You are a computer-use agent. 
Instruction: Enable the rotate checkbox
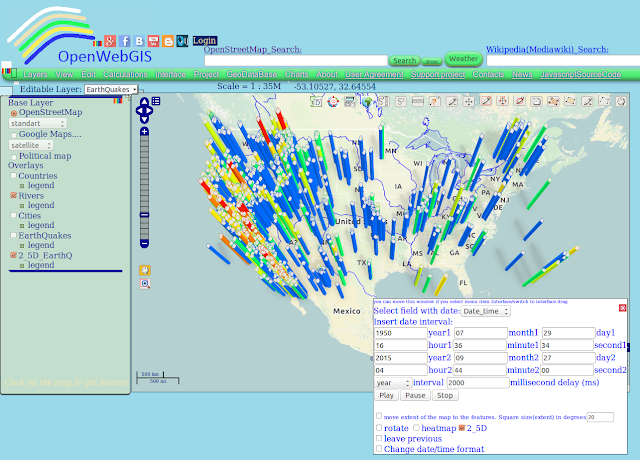pyautogui.click(x=379, y=428)
